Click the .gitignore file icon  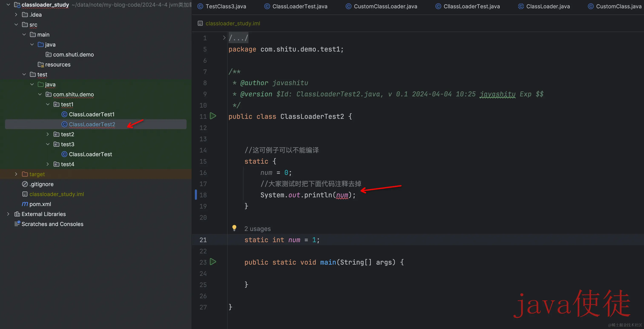click(25, 184)
